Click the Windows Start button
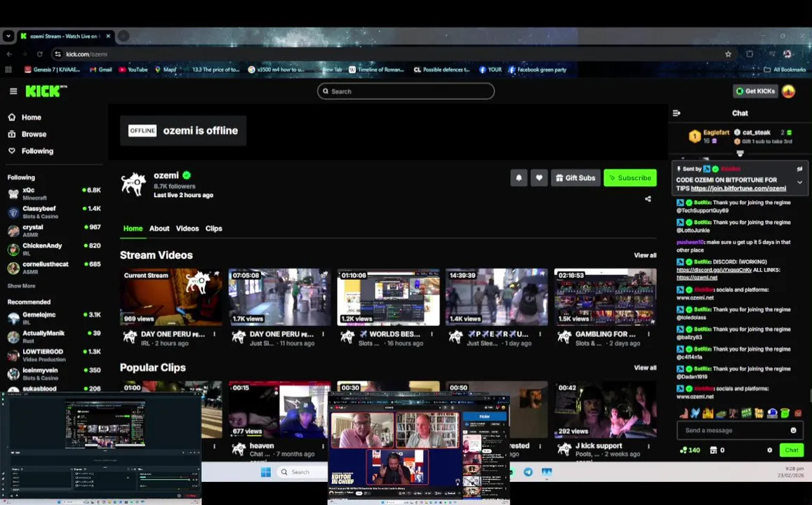 pos(266,472)
